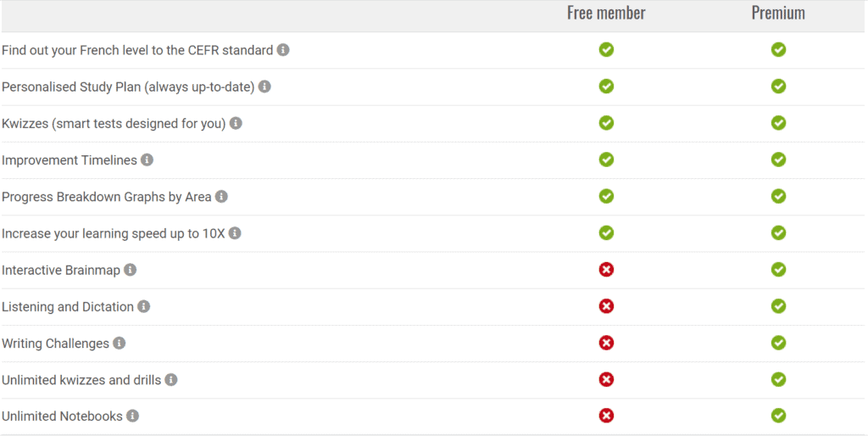The width and height of the screenshot is (868, 436).
Task: Click info icon beside CEFR standard row
Action: (283, 50)
